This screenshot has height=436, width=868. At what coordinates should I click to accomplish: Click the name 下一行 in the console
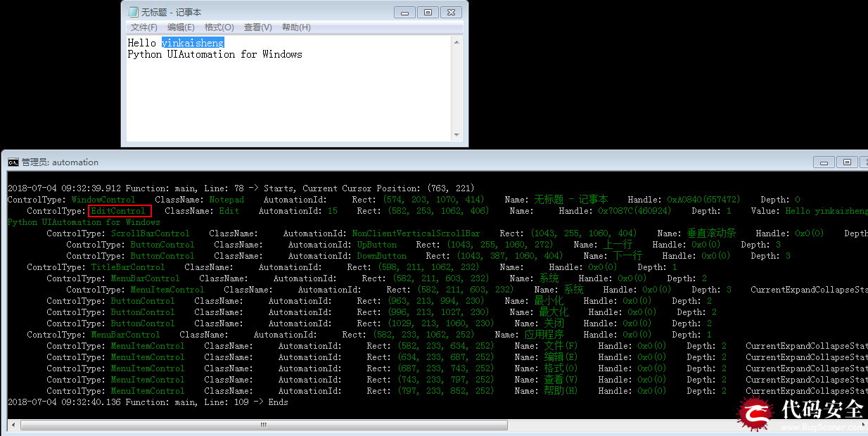pyautogui.click(x=628, y=256)
